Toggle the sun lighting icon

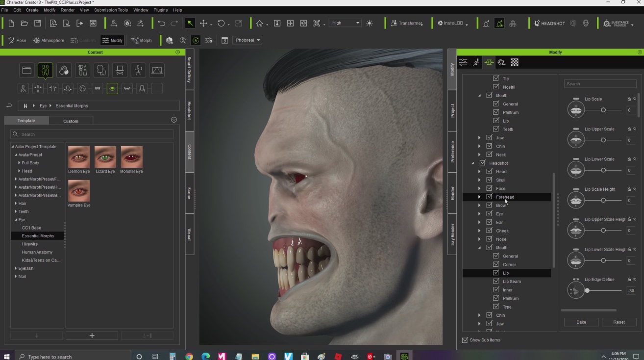[369, 23]
